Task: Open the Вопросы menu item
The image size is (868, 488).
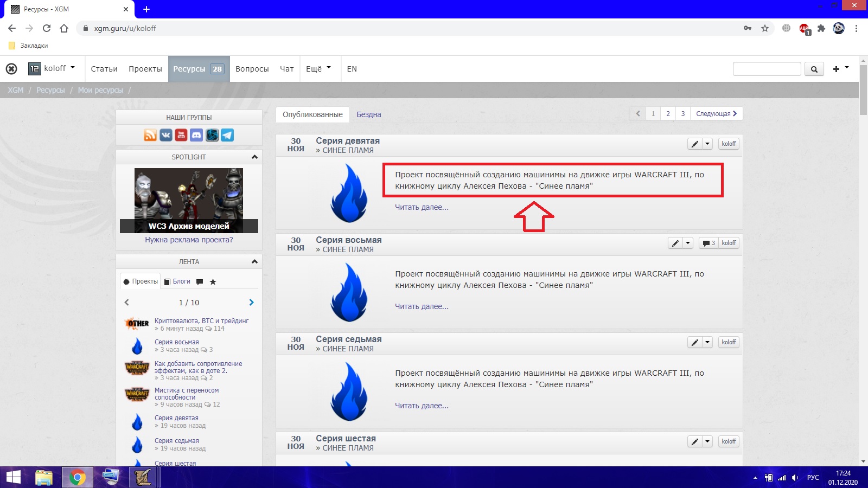Action: 252,69
